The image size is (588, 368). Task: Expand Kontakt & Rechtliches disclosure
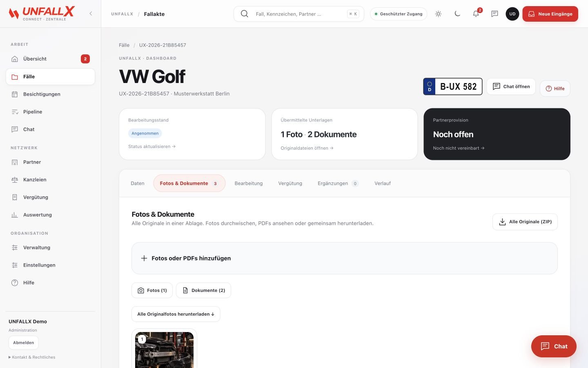click(x=32, y=357)
